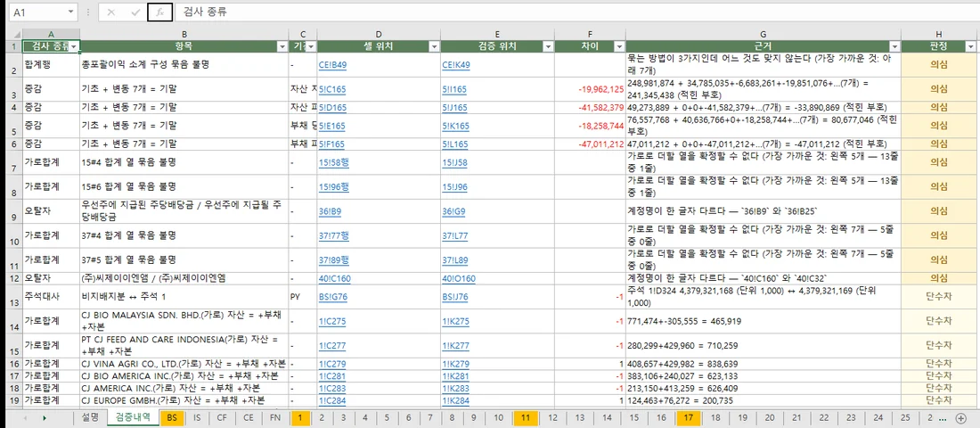980x428 pixels.
Task: Select cell 비지배지분 ↔ 주석 1
Action: coord(184,296)
